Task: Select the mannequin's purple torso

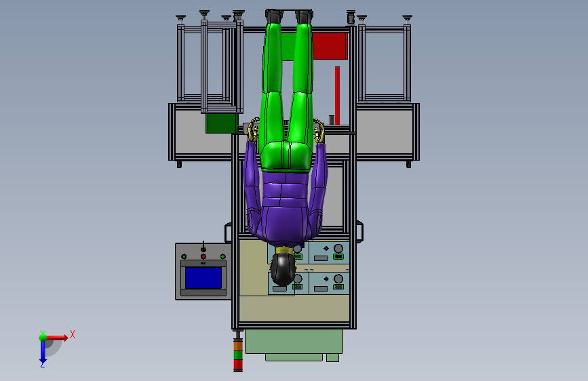Action: tap(286, 208)
